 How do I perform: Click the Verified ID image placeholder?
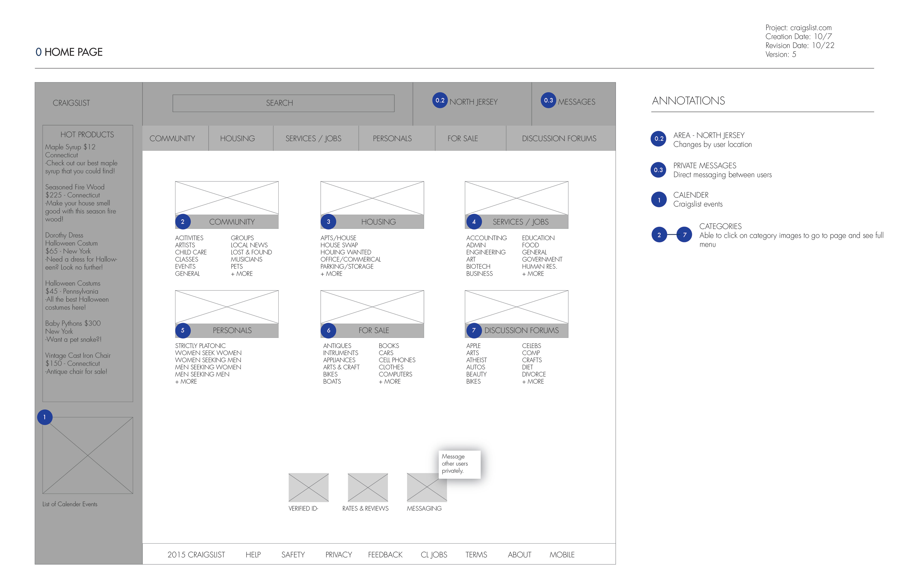pyautogui.click(x=308, y=487)
